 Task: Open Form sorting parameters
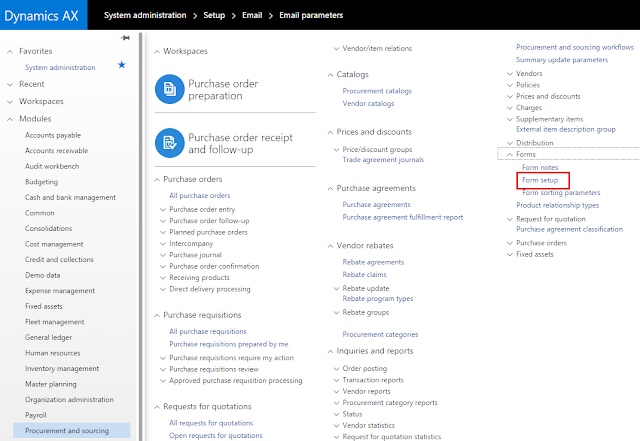[x=561, y=192]
